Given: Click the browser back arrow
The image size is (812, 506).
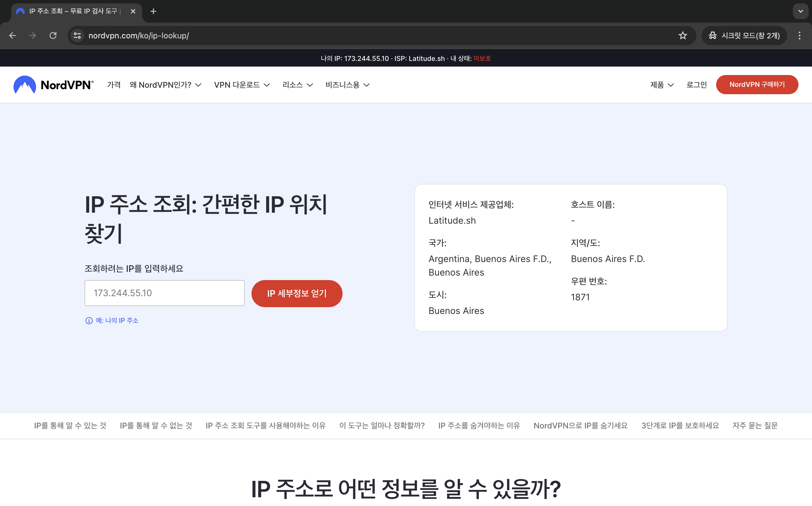Looking at the screenshot, I should [12, 36].
